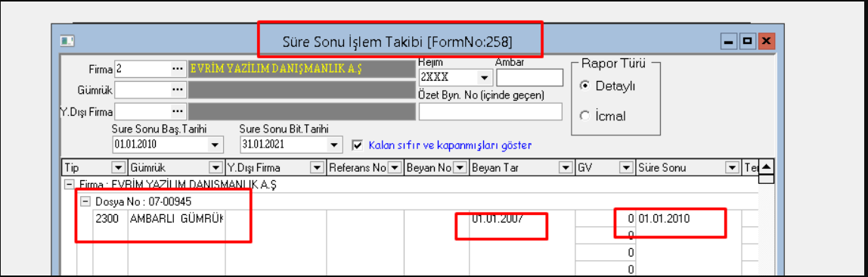Select the İcmal report type
This screenshot has width=868, height=277.
[584, 116]
